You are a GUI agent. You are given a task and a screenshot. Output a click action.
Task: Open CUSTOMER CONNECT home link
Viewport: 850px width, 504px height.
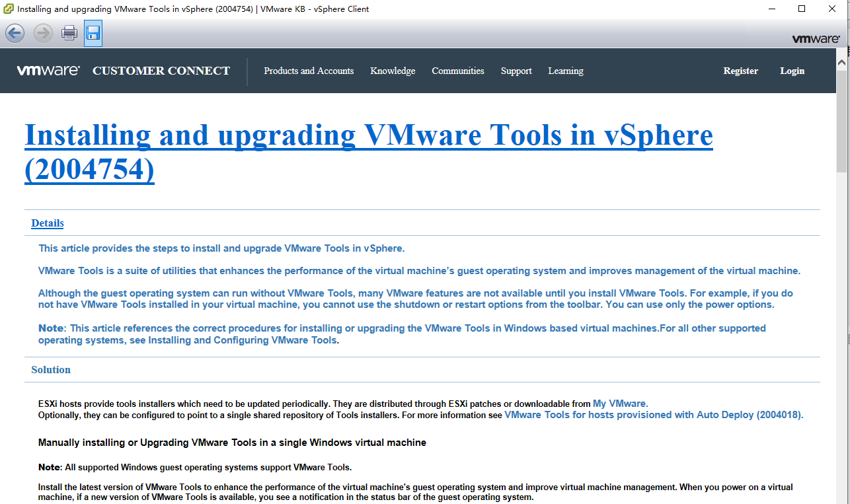click(x=161, y=71)
